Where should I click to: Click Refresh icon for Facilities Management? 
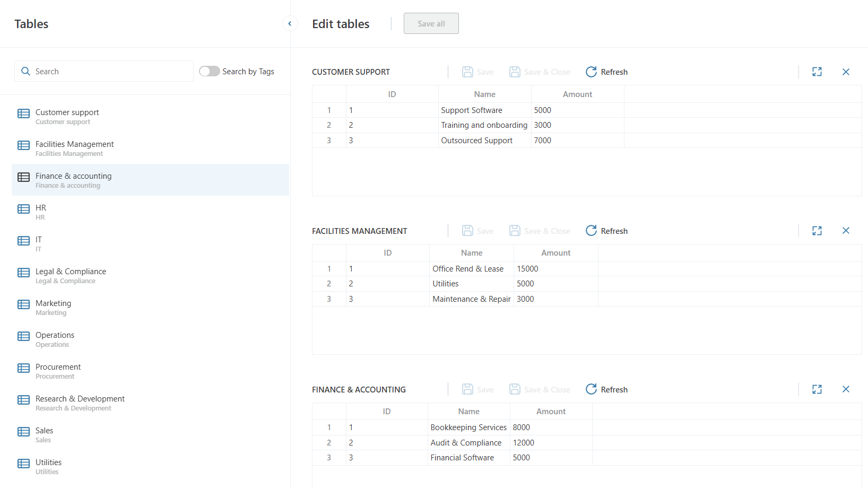coord(591,231)
